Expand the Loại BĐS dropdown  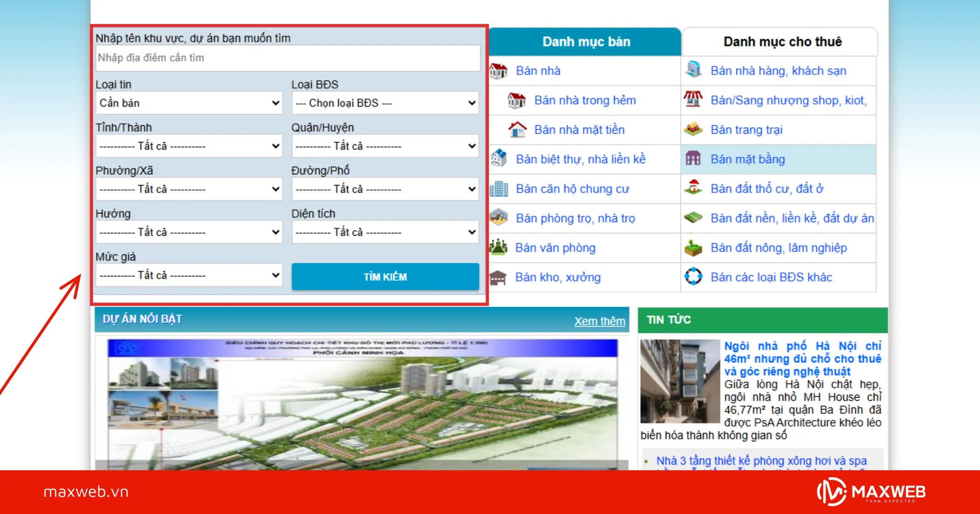(385, 103)
